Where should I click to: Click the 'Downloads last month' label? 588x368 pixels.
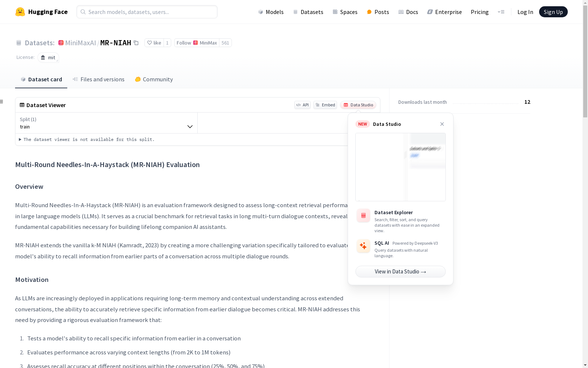point(423,102)
